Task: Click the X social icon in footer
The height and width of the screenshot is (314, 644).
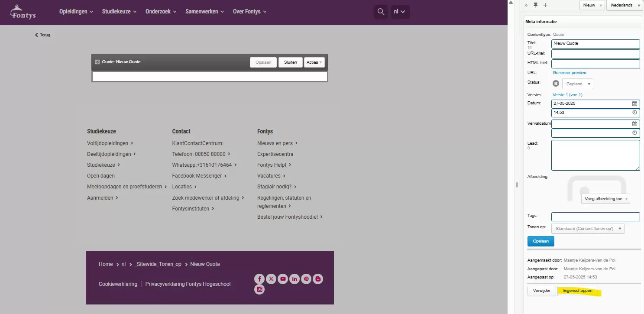Action: click(271, 279)
